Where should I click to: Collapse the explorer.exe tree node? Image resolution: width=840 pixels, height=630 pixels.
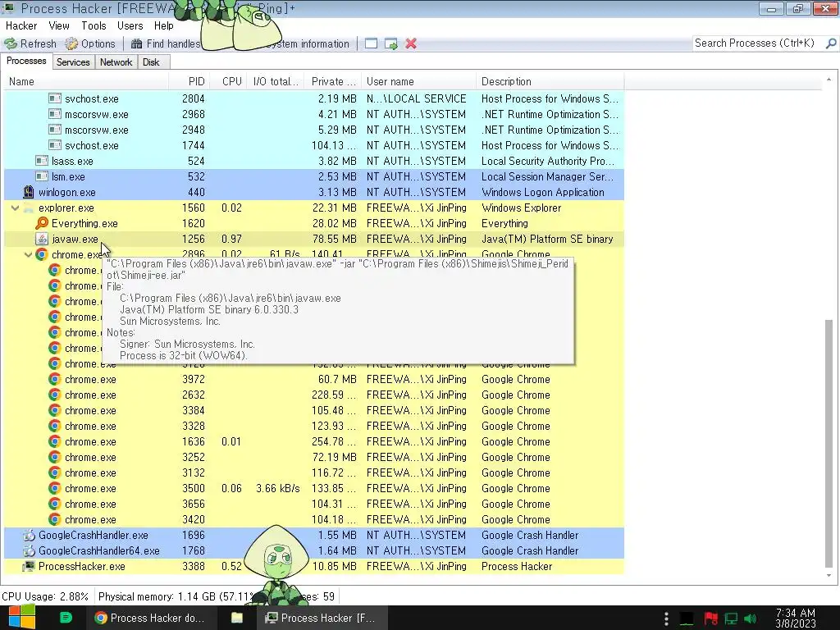click(15, 208)
